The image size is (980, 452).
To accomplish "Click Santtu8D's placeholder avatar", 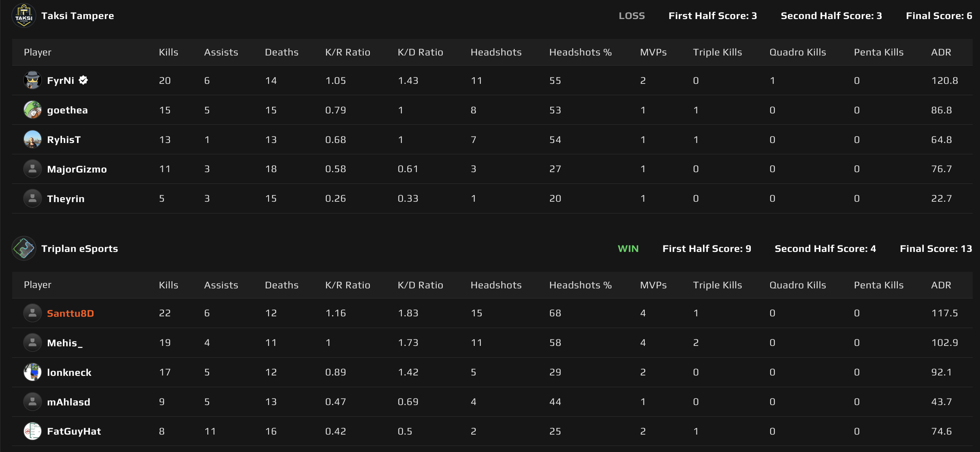I will coord(33,313).
